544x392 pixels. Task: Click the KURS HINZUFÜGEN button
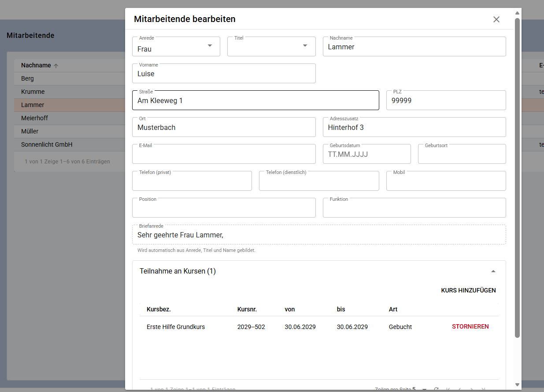[x=468, y=290]
